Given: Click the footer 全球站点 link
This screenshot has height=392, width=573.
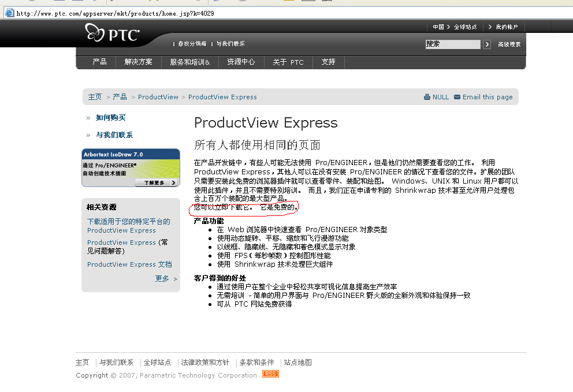Looking at the screenshot, I should 157,363.
